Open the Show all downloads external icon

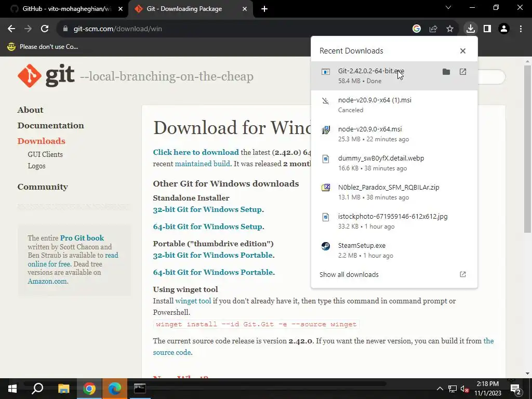click(463, 274)
